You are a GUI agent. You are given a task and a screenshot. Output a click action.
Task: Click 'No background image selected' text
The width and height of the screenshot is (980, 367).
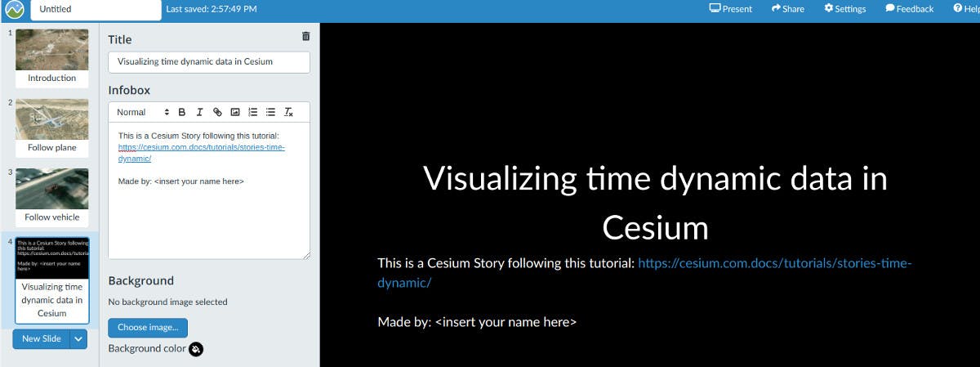pos(167,302)
